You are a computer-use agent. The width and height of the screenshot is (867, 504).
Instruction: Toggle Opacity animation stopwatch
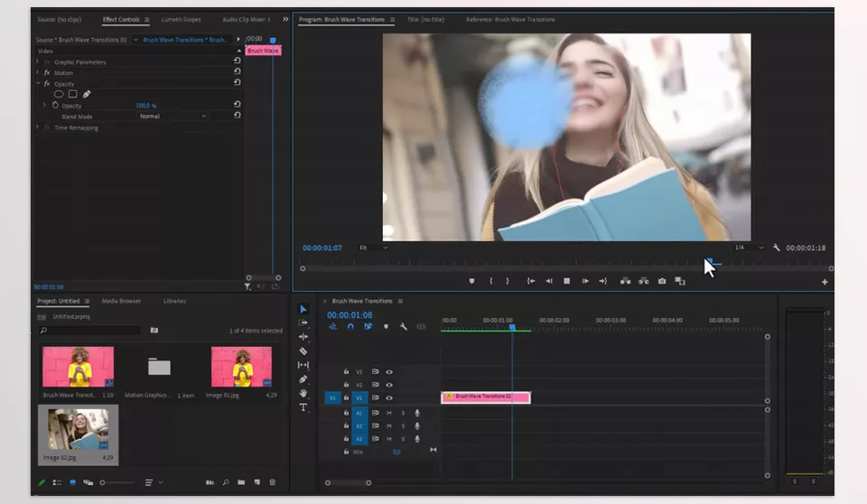click(55, 105)
